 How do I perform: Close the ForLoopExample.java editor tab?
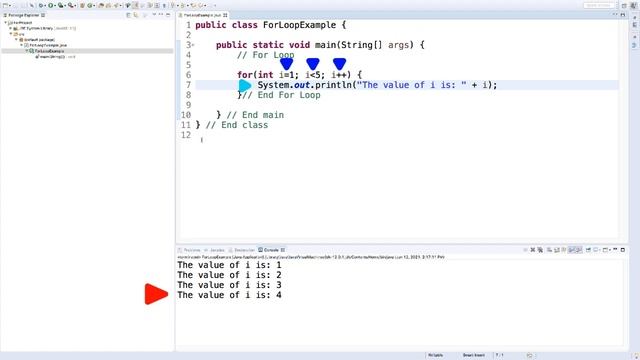(x=225, y=15)
